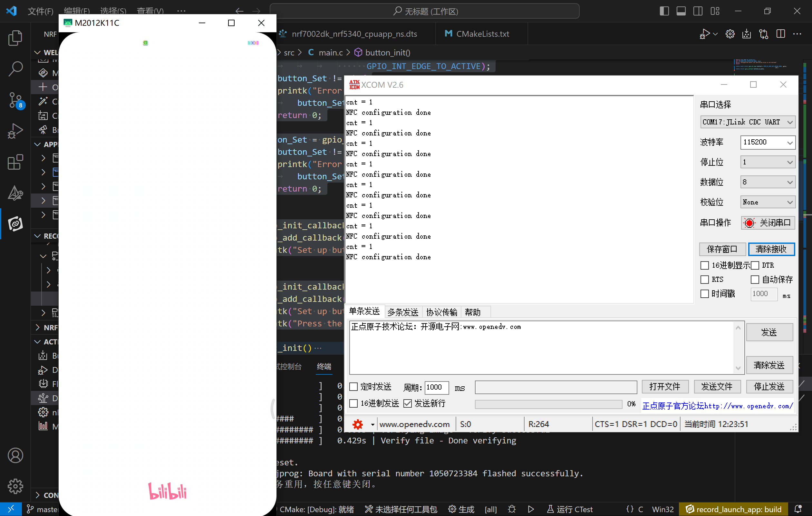Screen dimensions: 812x516
Task: Open the Run and Debug view
Action: (x=15, y=131)
